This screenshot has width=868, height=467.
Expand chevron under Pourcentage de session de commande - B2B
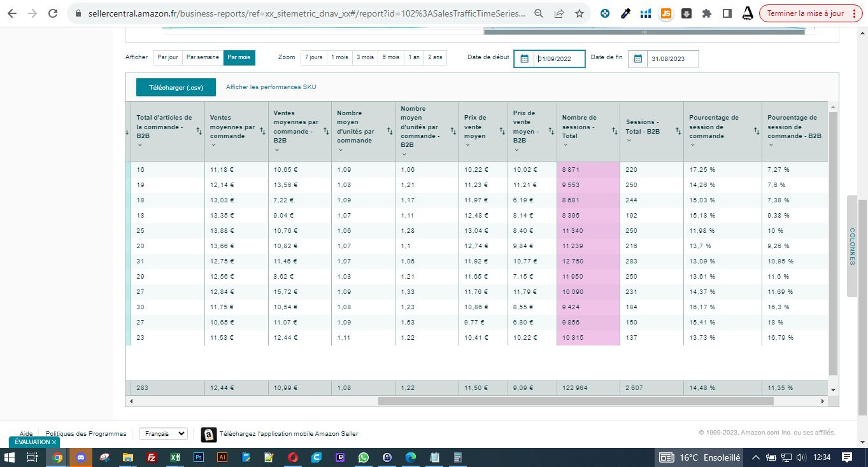[x=771, y=145]
